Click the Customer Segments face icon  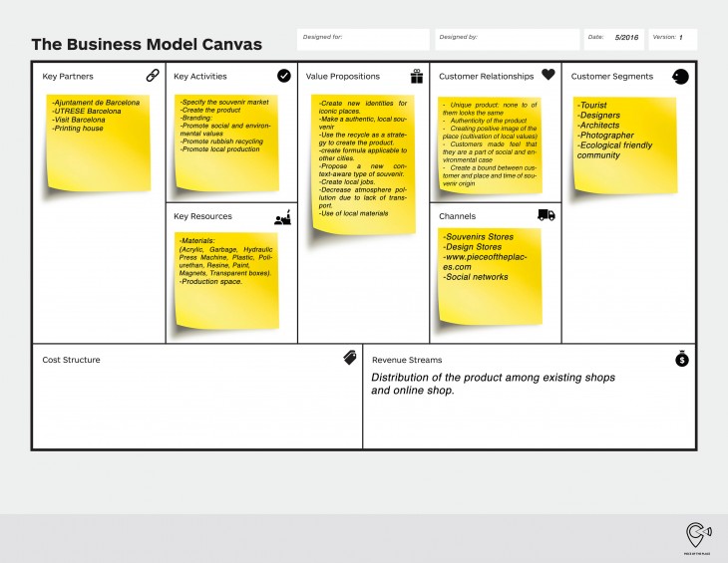pos(680,76)
